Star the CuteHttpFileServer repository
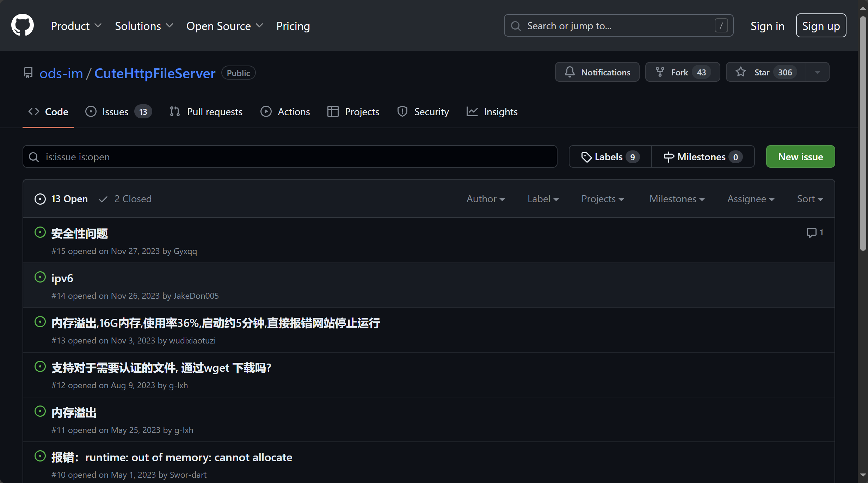The width and height of the screenshot is (868, 483). click(x=766, y=72)
